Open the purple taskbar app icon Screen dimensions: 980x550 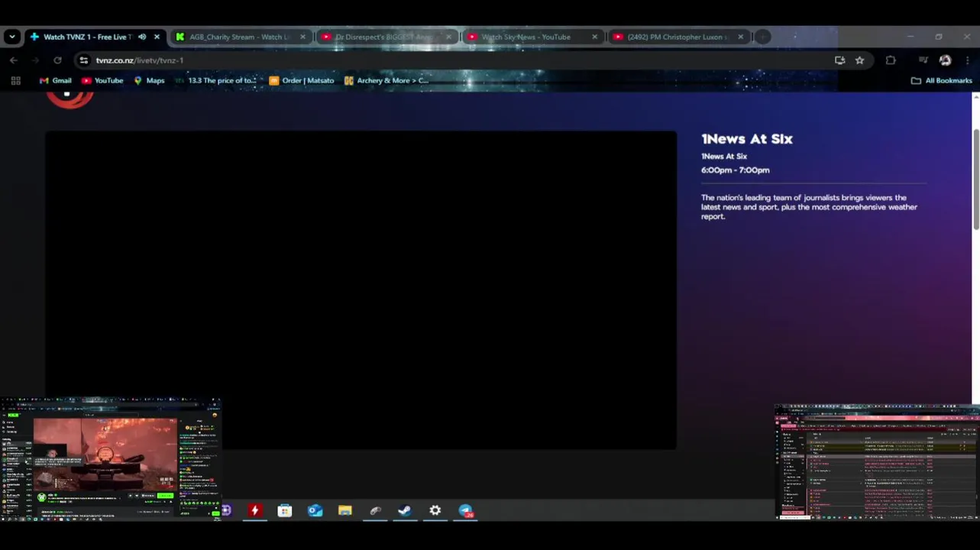(226, 510)
